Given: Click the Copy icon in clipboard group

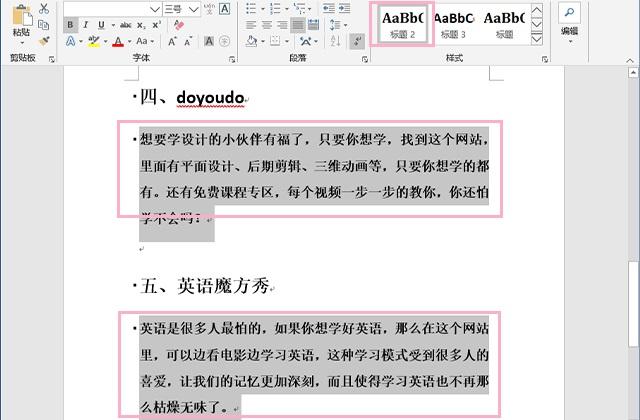Looking at the screenshot, I should point(44,25).
